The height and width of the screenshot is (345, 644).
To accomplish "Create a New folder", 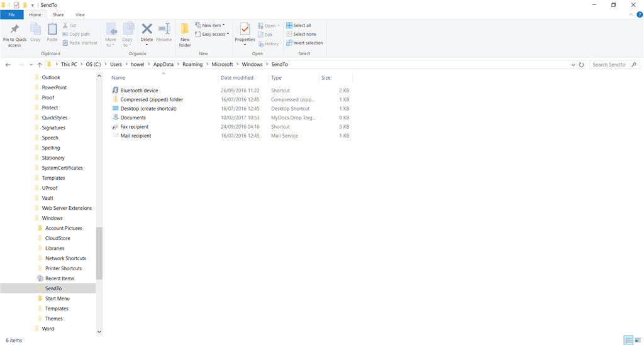I will pyautogui.click(x=185, y=35).
